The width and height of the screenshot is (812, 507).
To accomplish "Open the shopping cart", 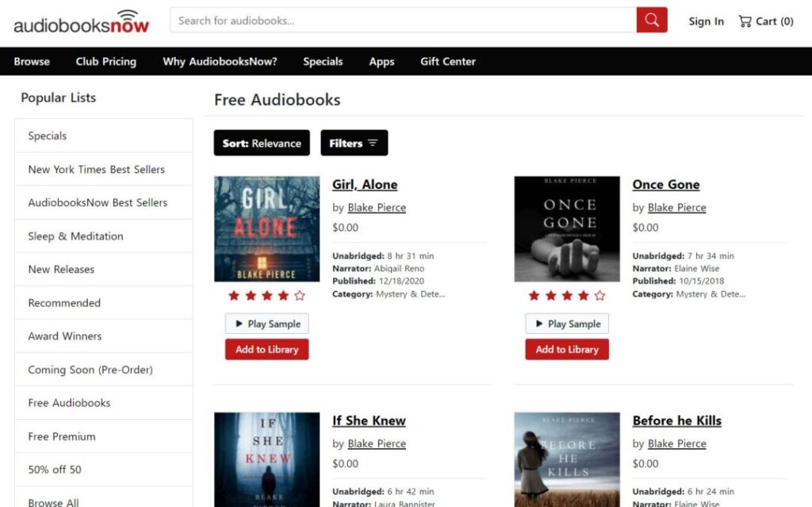I will coord(765,21).
